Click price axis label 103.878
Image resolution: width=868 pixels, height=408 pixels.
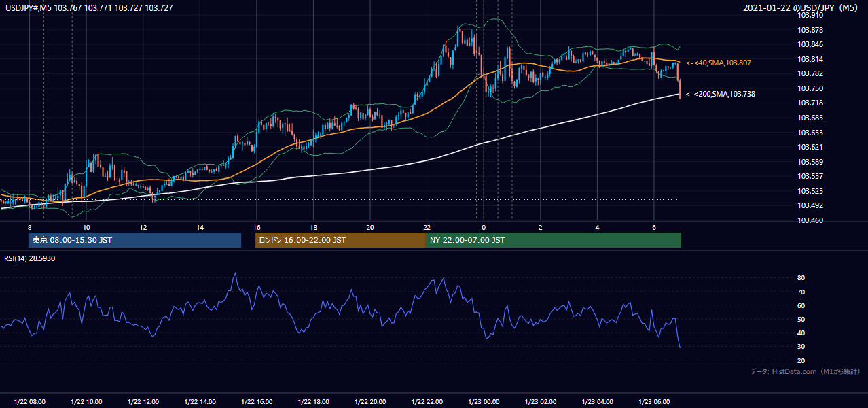point(810,30)
